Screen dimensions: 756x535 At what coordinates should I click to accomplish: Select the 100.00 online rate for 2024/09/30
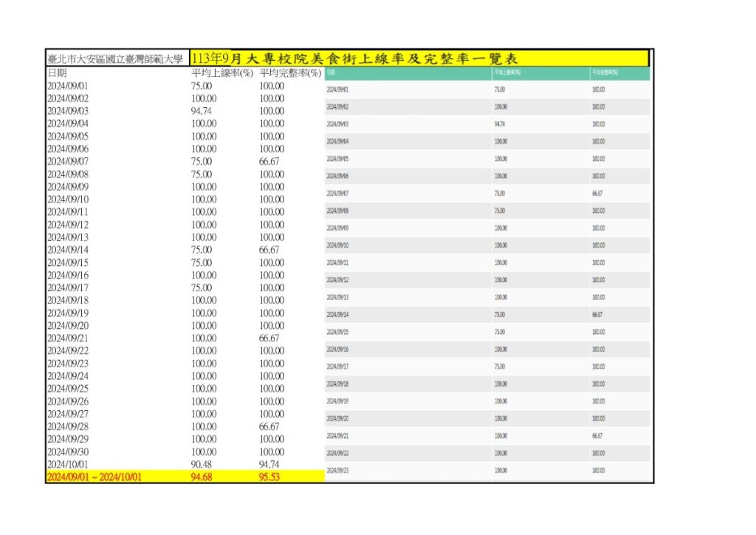coord(204,452)
